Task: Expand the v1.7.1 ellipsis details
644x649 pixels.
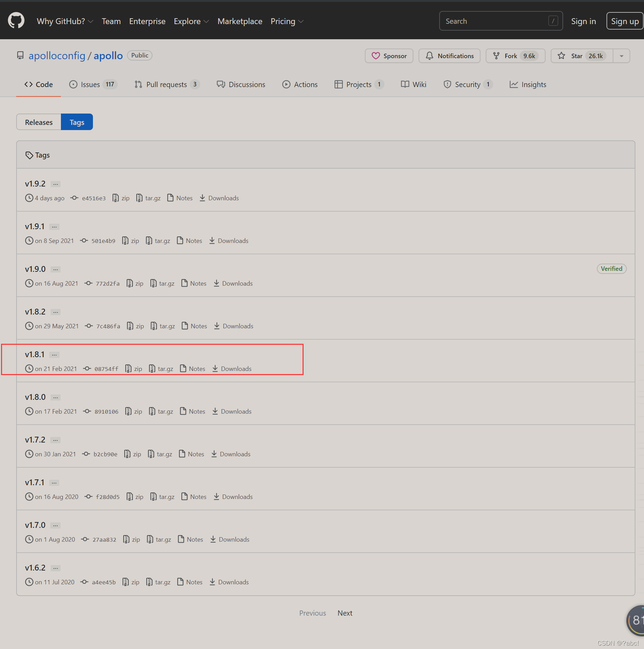Action: [54, 483]
